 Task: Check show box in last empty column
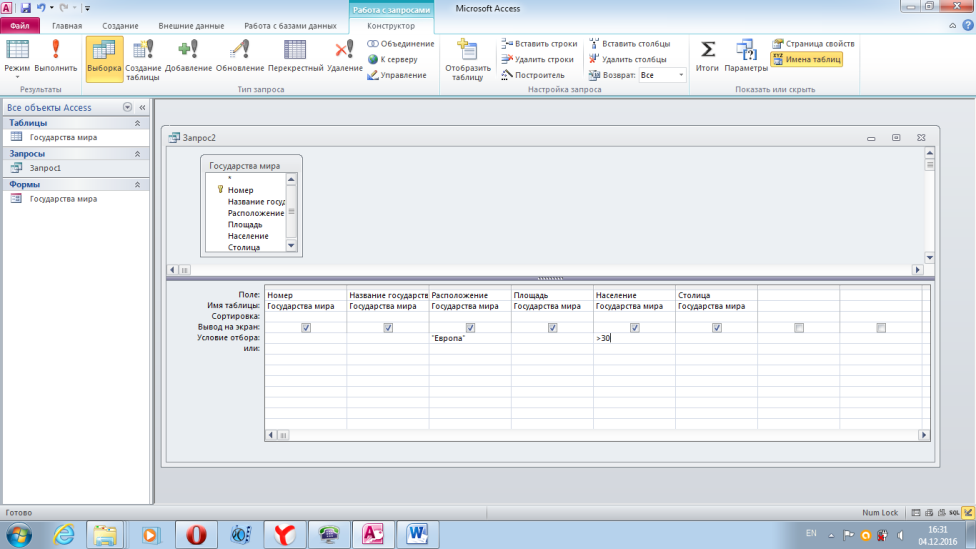[x=881, y=327]
